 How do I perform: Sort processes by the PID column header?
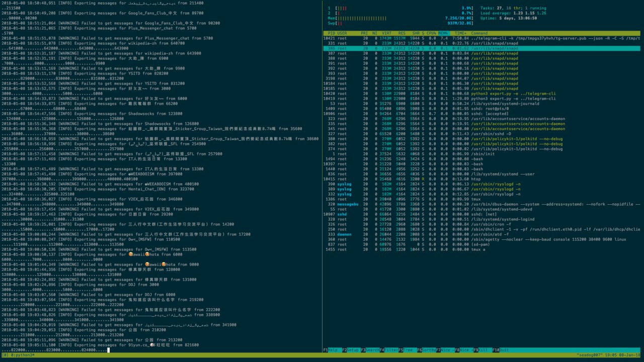point(331,33)
